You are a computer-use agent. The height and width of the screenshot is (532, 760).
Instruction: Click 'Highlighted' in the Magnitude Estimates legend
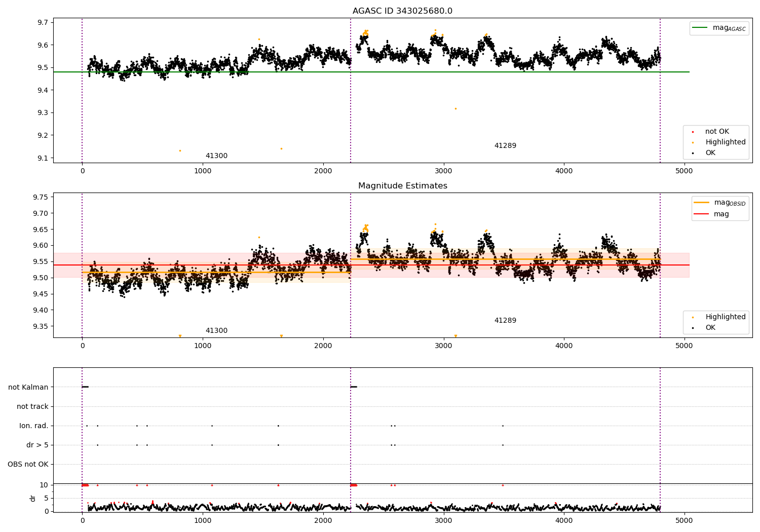(x=725, y=317)
